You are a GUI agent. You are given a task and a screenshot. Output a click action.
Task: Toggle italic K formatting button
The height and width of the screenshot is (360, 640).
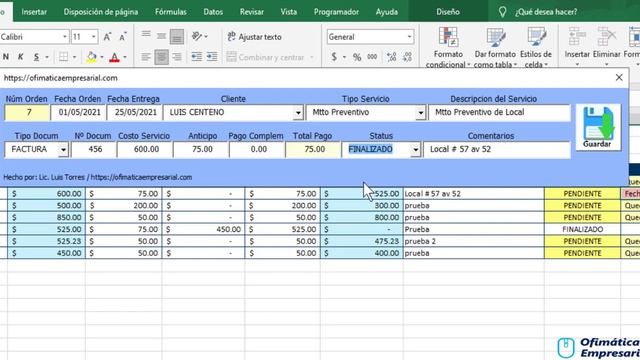[20, 57]
